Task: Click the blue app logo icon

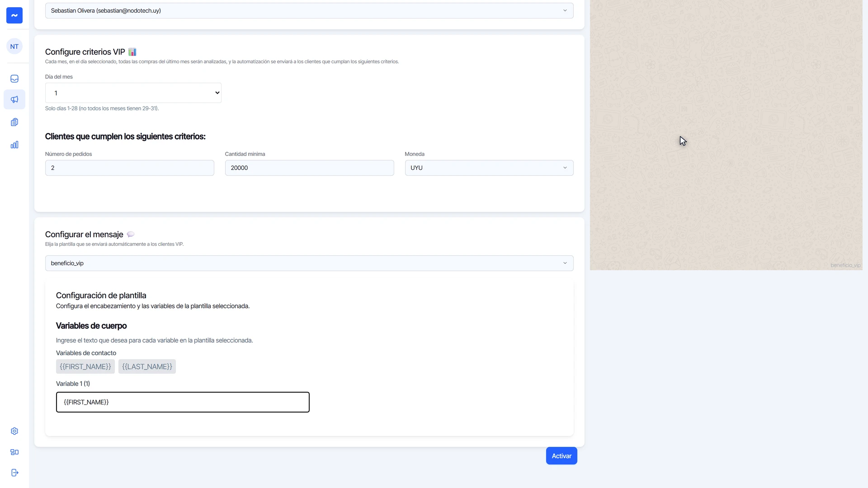Action: 14,15
